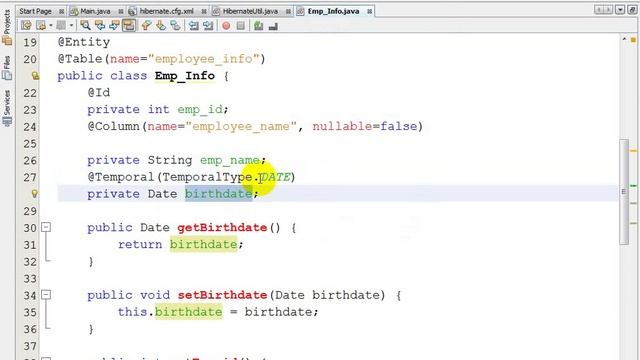This screenshot has height=360, width=640.
Task: Shift the line right
Action: coord(208,26)
